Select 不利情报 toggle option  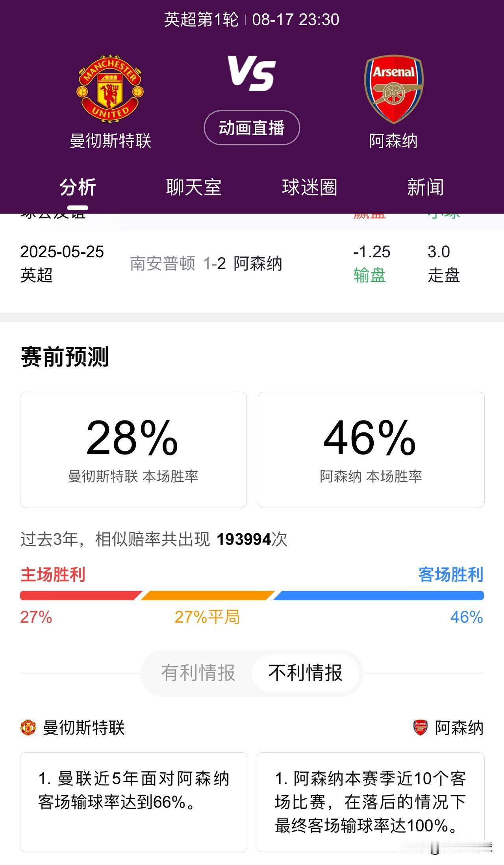coord(305,673)
